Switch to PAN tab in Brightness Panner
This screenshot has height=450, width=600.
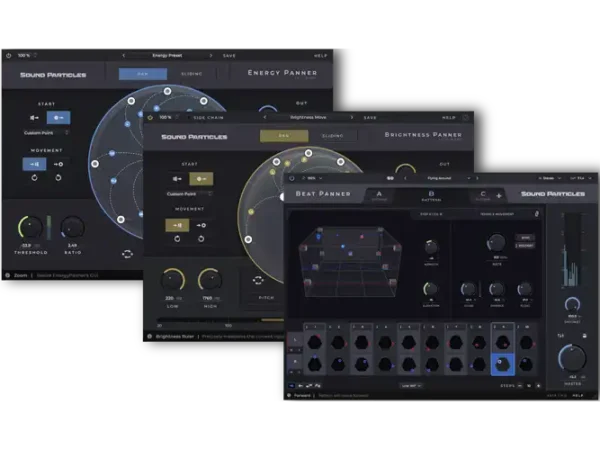(x=284, y=136)
